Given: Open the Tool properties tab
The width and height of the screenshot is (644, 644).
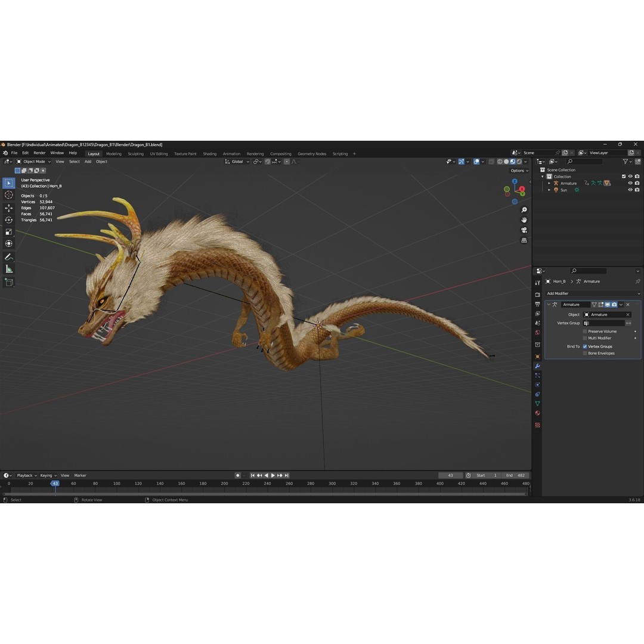Looking at the screenshot, I should (538, 283).
